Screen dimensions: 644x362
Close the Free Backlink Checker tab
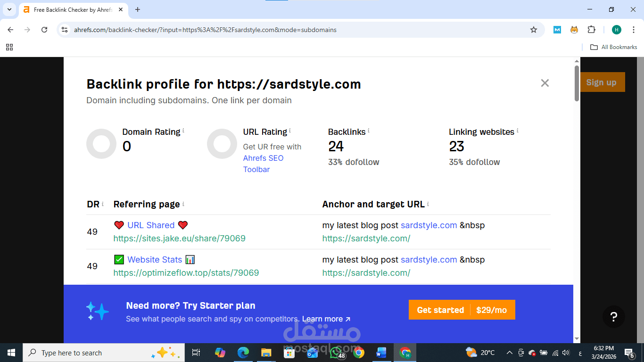120,9
